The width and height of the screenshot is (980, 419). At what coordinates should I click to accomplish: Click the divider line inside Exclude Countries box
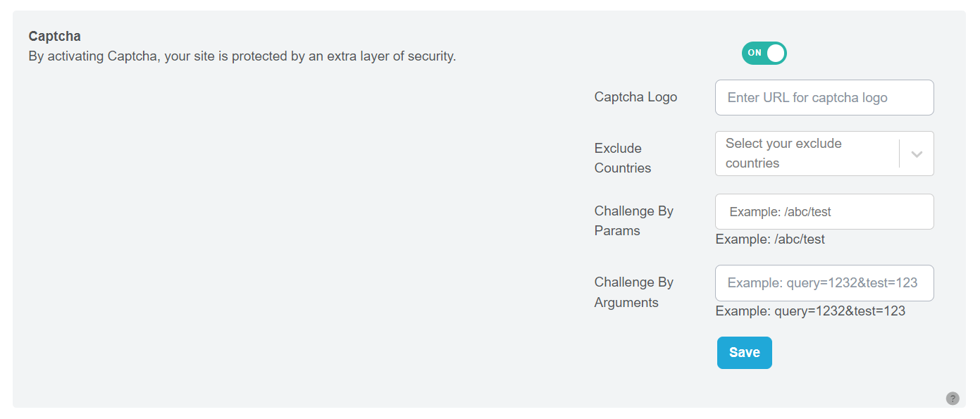pyautogui.click(x=900, y=154)
